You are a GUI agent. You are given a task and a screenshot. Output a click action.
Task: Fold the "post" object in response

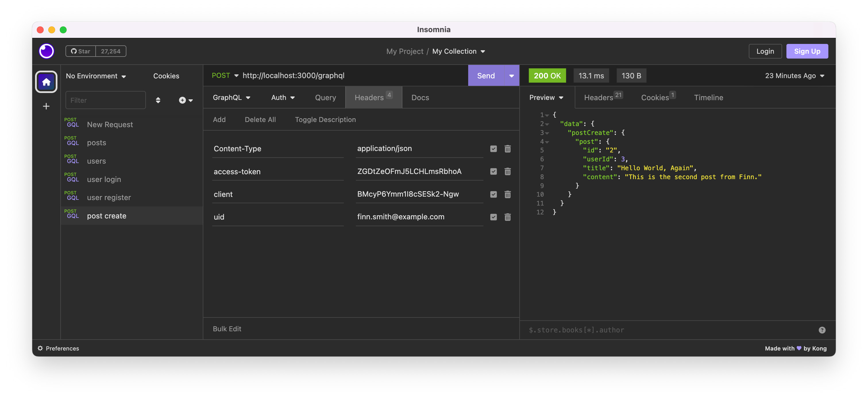(x=547, y=142)
